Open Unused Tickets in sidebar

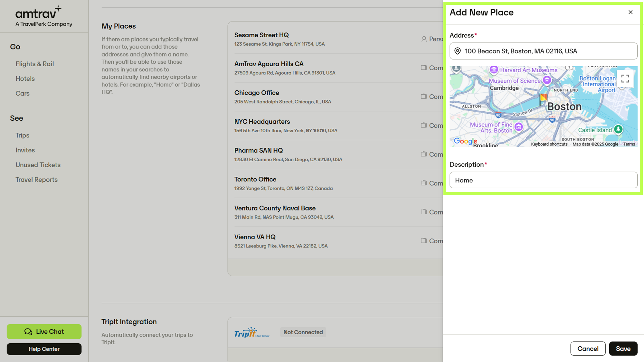pos(38,165)
